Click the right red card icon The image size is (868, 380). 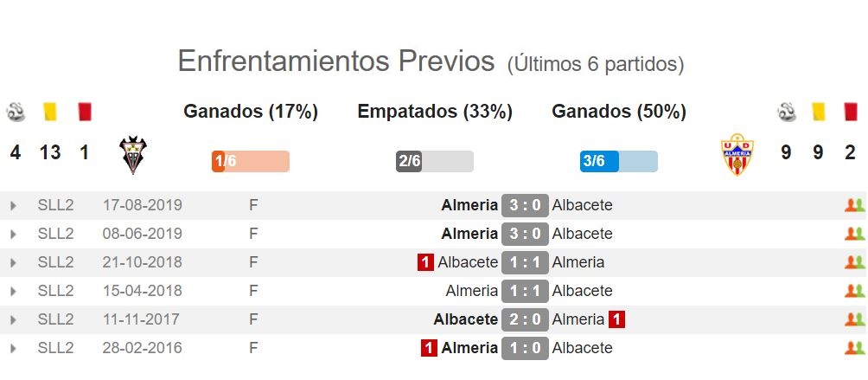851,112
